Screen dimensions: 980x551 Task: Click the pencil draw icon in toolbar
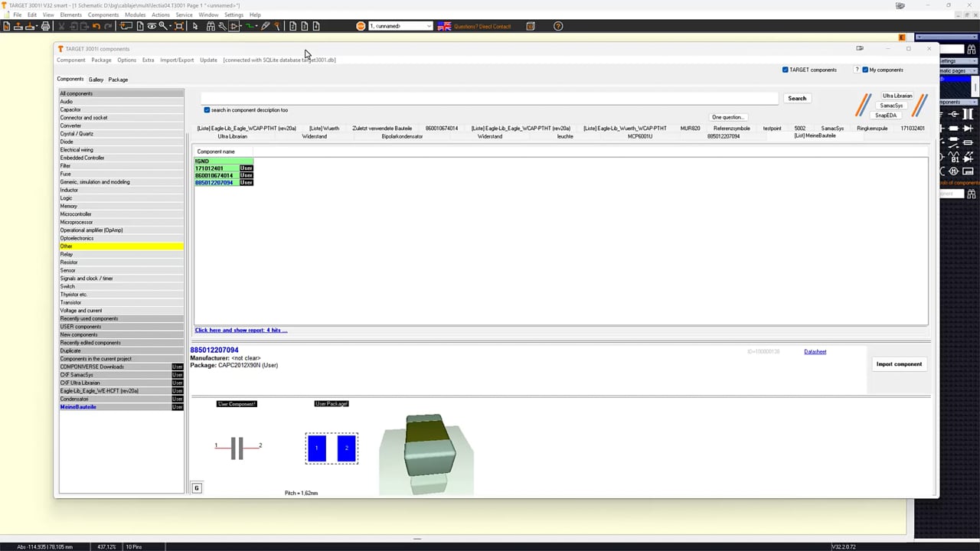(x=265, y=26)
